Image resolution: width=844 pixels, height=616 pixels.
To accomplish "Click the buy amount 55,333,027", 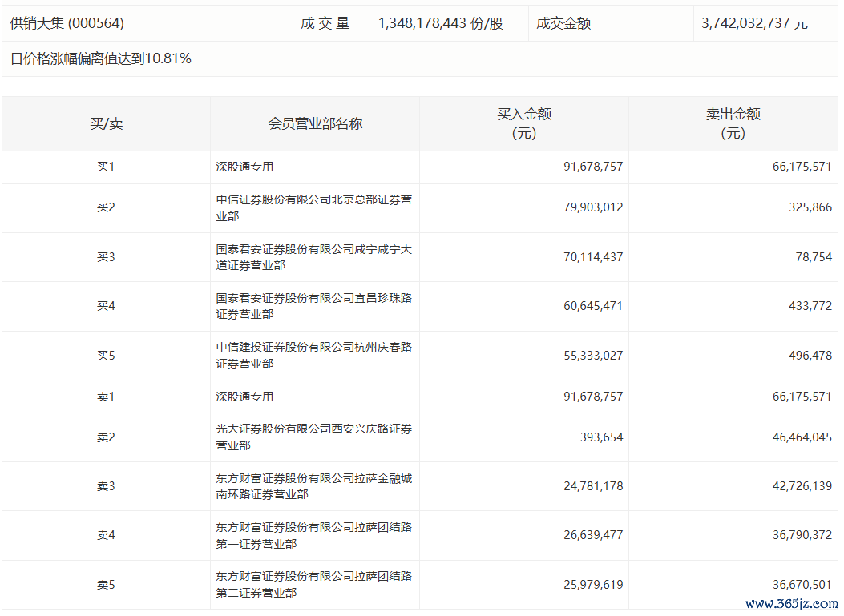I will 593,356.
